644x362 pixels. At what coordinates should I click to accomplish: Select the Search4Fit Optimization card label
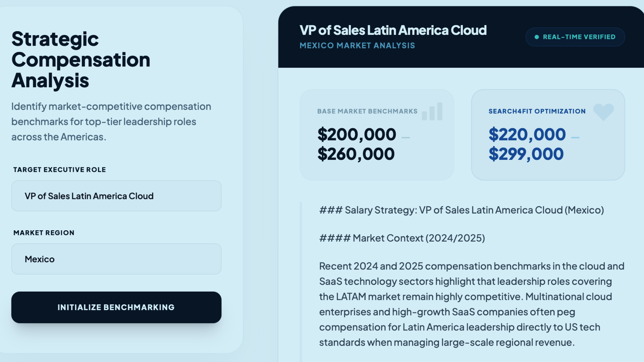click(537, 111)
